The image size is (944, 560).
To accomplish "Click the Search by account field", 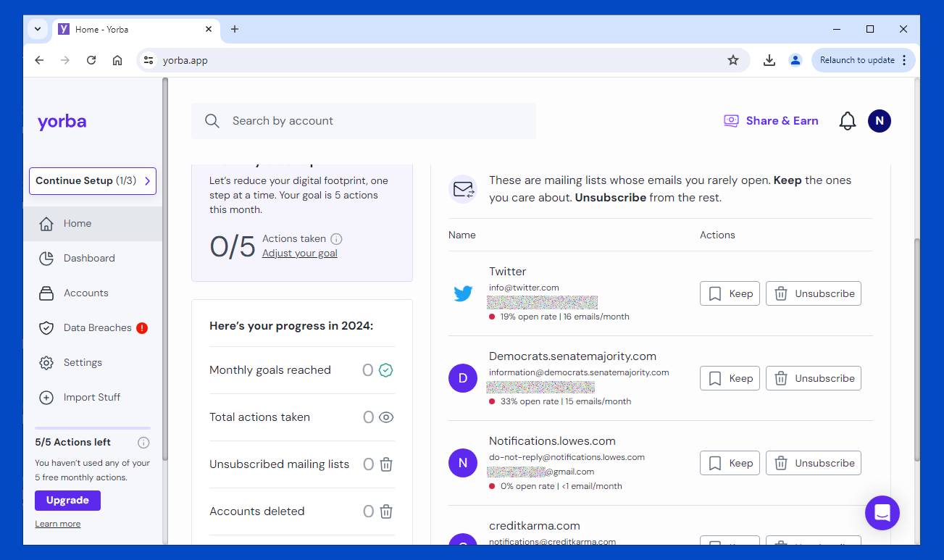I will [x=364, y=121].
